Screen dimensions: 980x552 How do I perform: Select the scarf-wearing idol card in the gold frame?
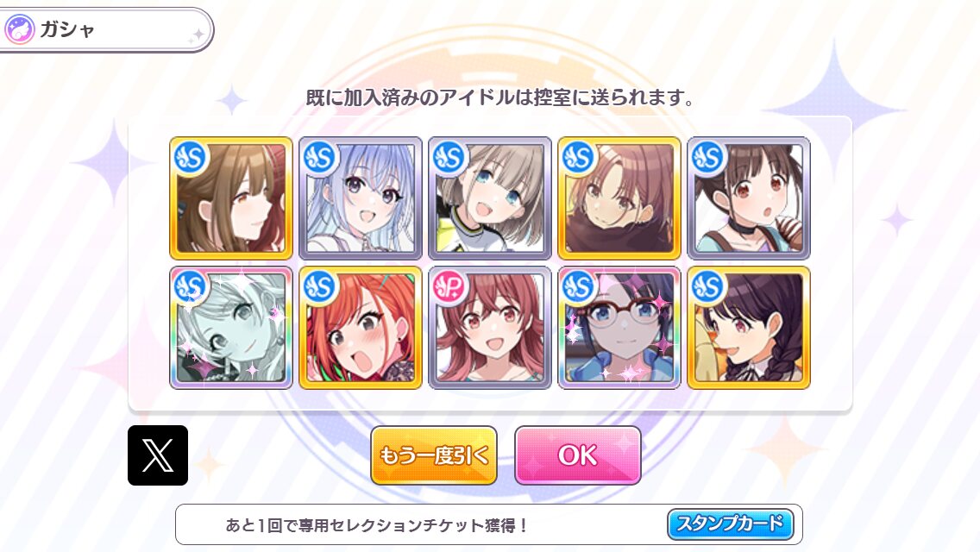[x=619, y=198]
